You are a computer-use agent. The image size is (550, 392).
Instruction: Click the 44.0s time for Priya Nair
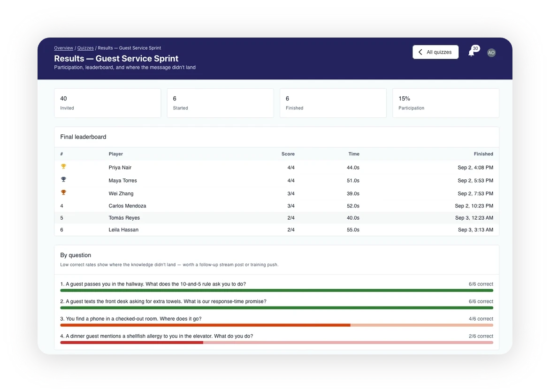click(x=353, y=168)
